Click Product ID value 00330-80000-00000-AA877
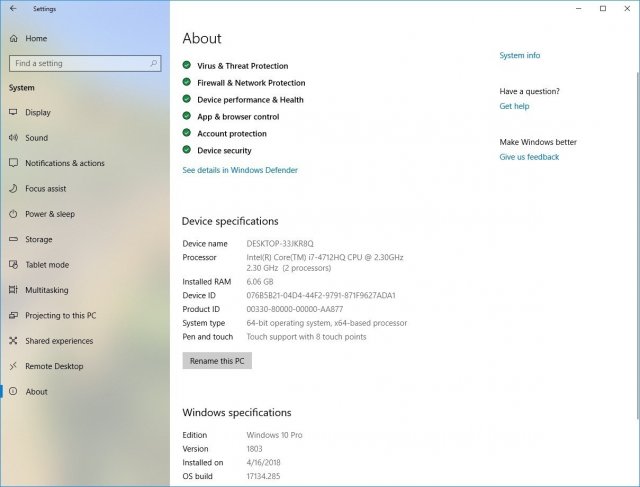 pos(295,309)
